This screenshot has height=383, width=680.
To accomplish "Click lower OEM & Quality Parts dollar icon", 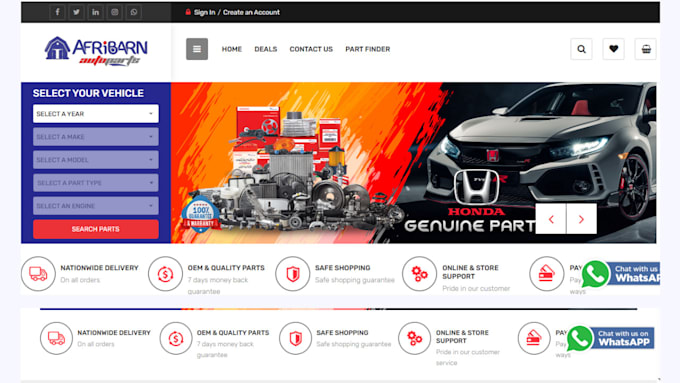I will [176, 338].
